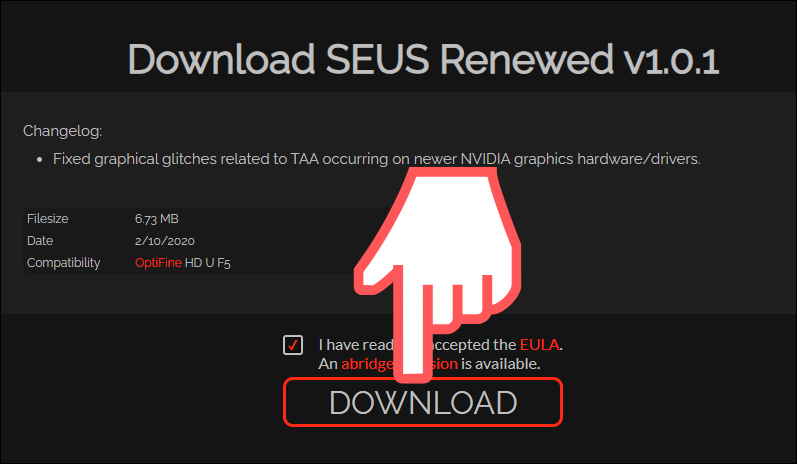Click the 'HD U F5' version text
Screen dimensions: 797x464
point(207,263)
